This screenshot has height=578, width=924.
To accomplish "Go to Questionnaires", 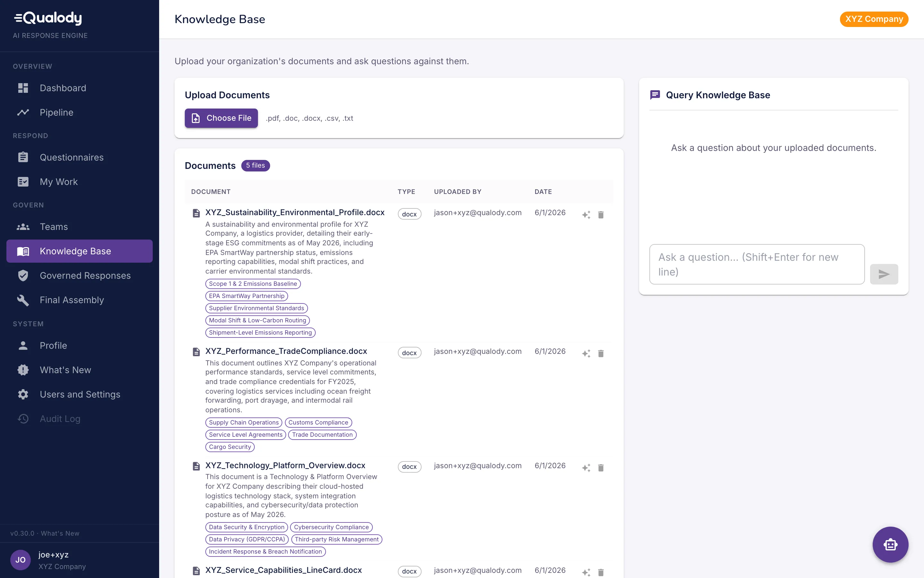I will pos(80,157).
